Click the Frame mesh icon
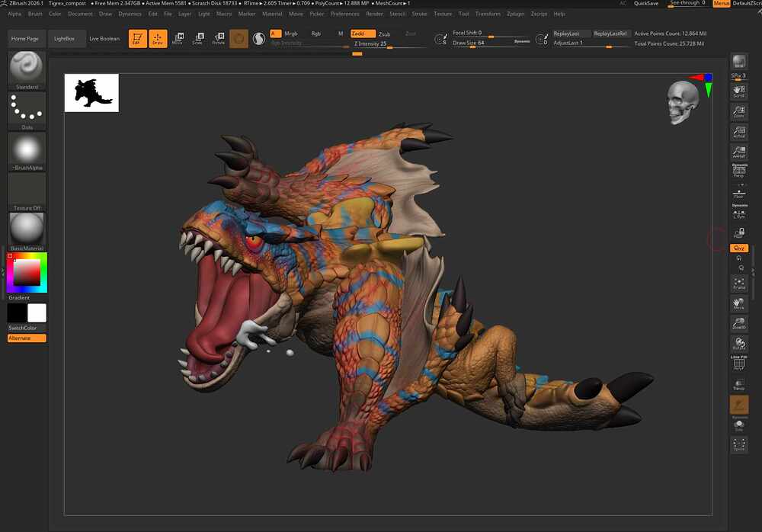 [739, 284]
